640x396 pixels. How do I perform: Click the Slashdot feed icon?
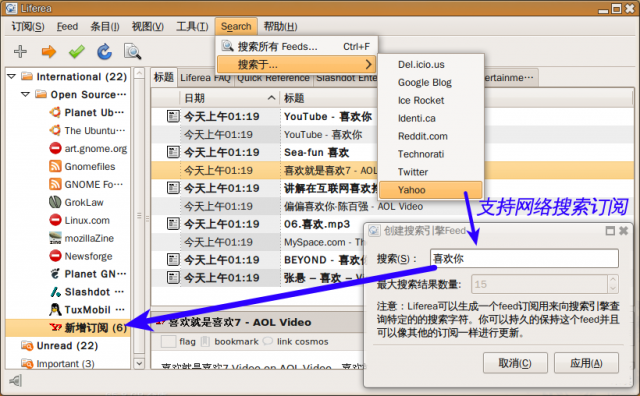[55, 292]
